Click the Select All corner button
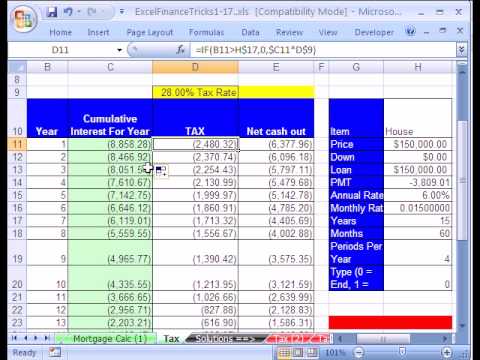480x360 pixels. [x=17, y=67]
